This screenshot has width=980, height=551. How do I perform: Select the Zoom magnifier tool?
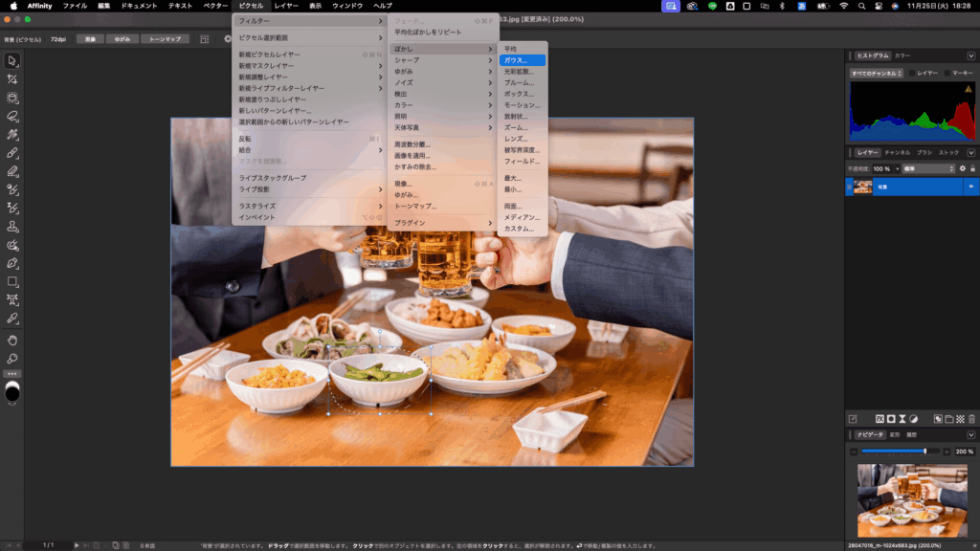12,358
